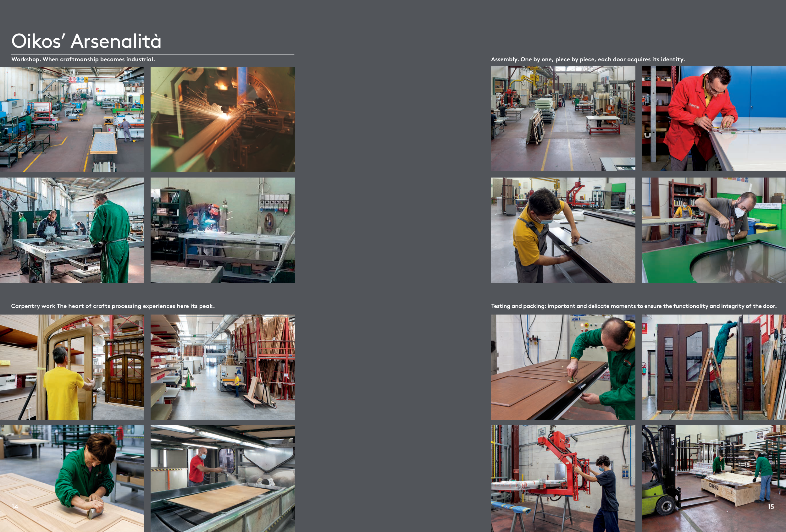Screen dimensions: 786x532
Task: Select the red lifting machine packing photo
Action: click(x=563, y=478)
